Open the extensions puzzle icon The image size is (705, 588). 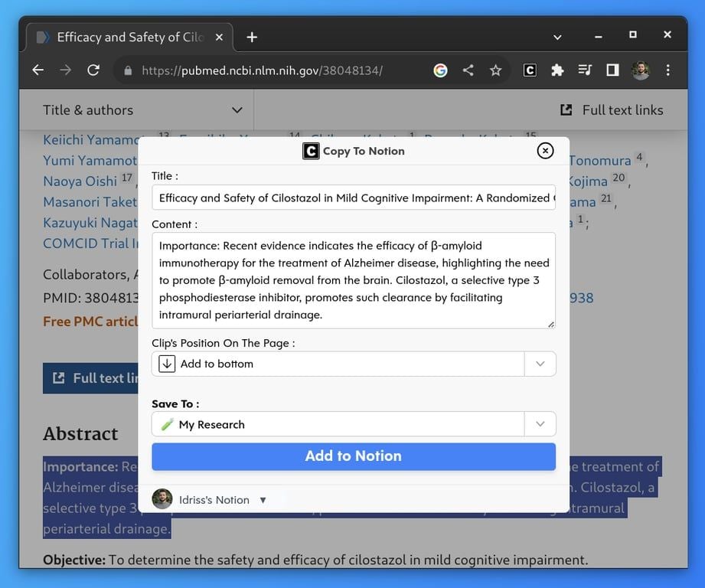(x=557, y=70)
